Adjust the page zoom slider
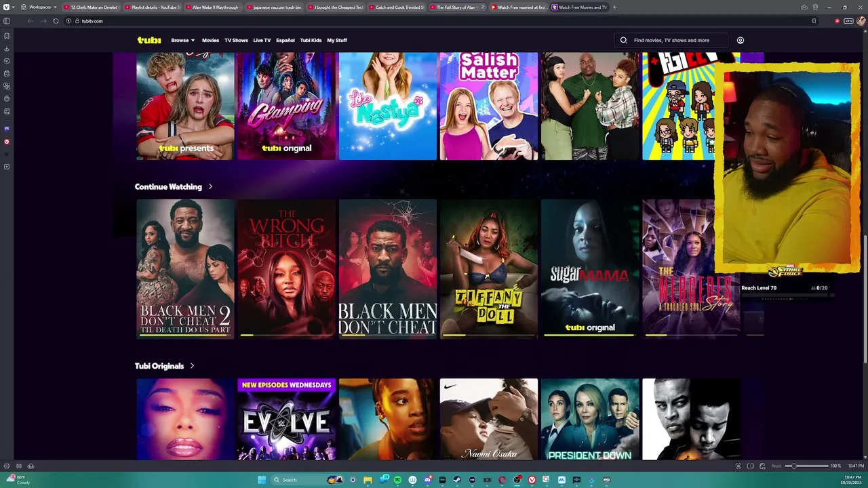Screen dimensions: 868x488 (x=807, y=466)
